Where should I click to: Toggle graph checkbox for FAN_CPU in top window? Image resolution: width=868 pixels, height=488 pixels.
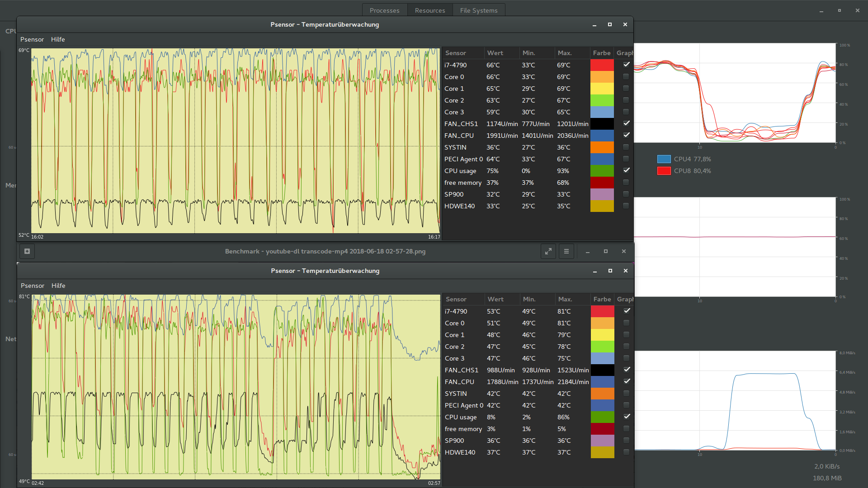tap(626, 135)
